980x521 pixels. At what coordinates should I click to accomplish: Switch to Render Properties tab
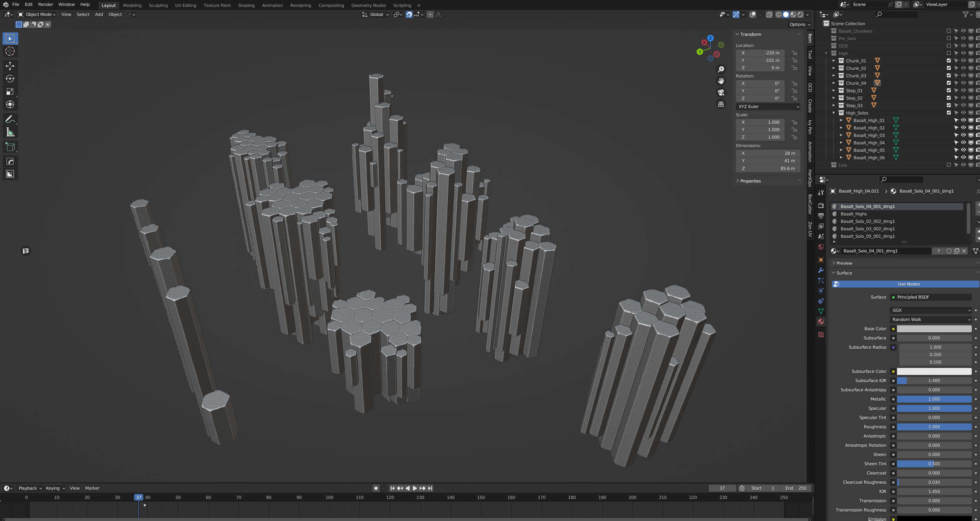820,205
